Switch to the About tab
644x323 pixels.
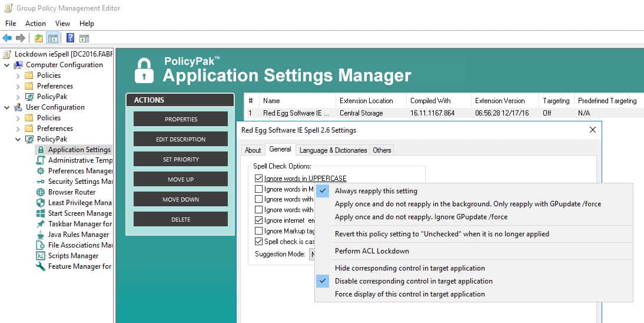point(253,150)
